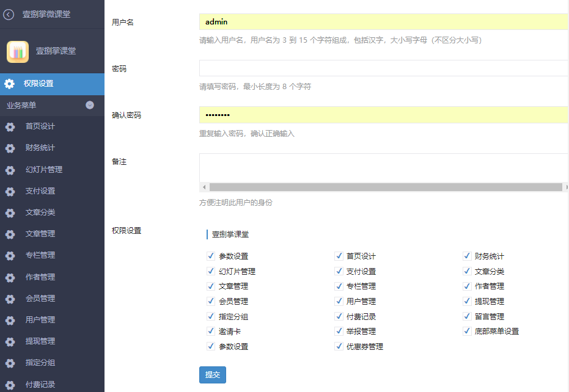569x392 pixels.
Task: Click the gear icon next to 专栏管理 in the sidebar
Action: (x=10, y=255)
